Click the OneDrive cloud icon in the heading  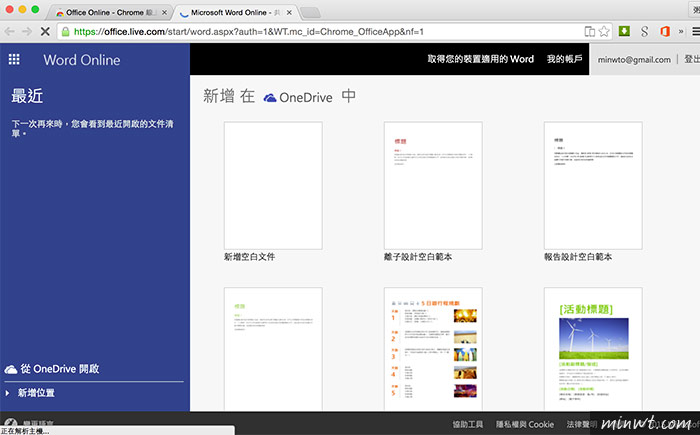(x=270, y=97)
